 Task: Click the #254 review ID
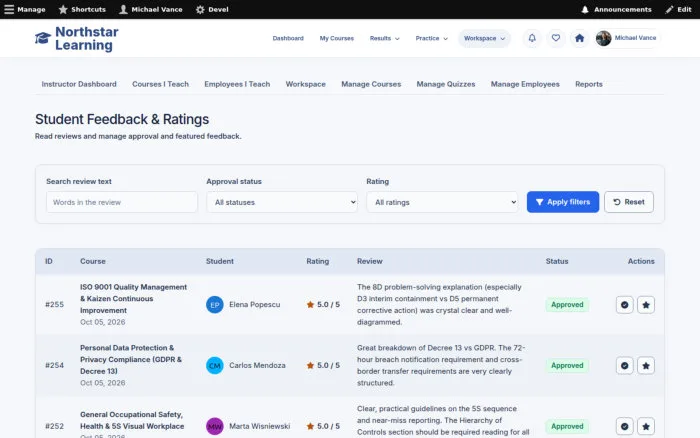(x=54, y=365)
